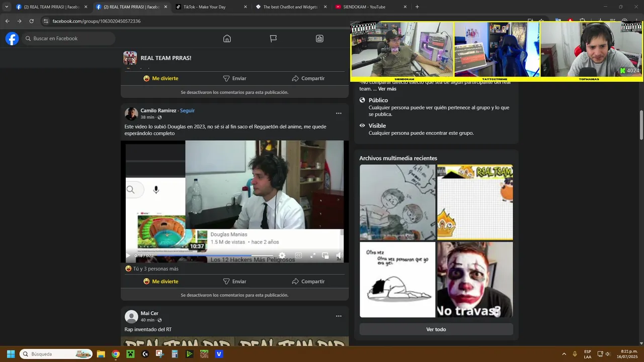This screenshot has height=362, width=644.
Task: View site information icon in address bar
Action: coord(46,21)
